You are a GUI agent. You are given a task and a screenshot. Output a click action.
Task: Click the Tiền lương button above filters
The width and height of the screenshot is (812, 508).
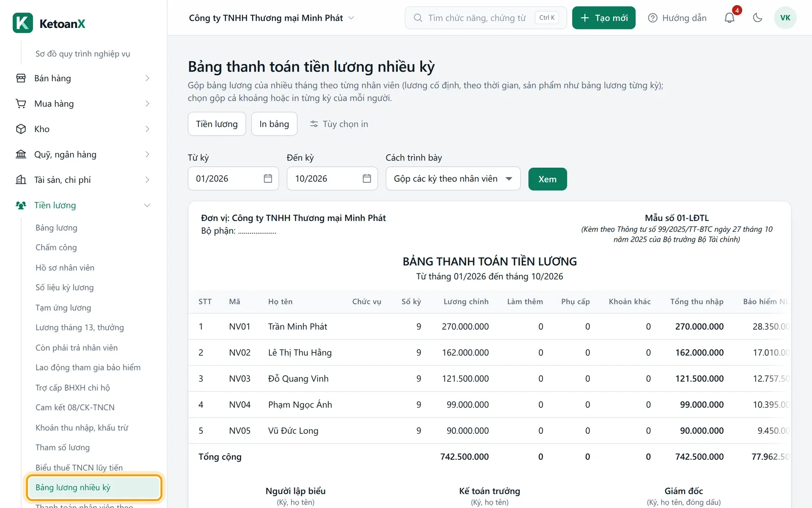click(217, 124)
